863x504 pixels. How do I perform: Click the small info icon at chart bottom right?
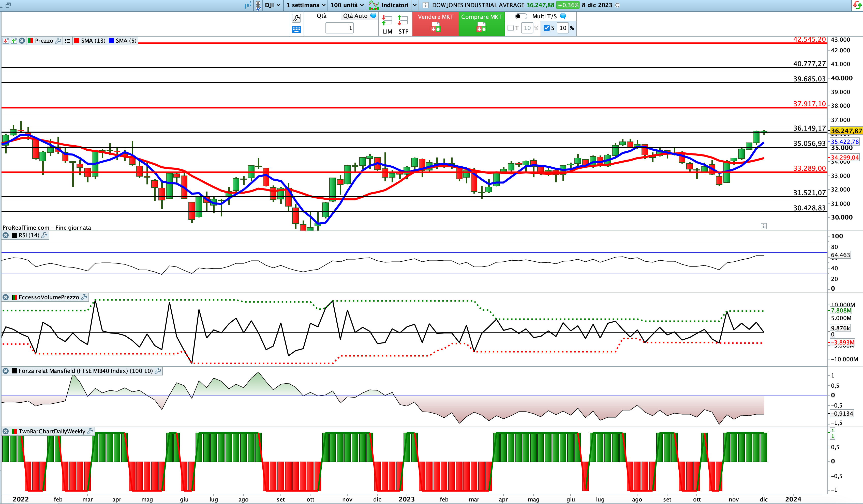(764, 226)
